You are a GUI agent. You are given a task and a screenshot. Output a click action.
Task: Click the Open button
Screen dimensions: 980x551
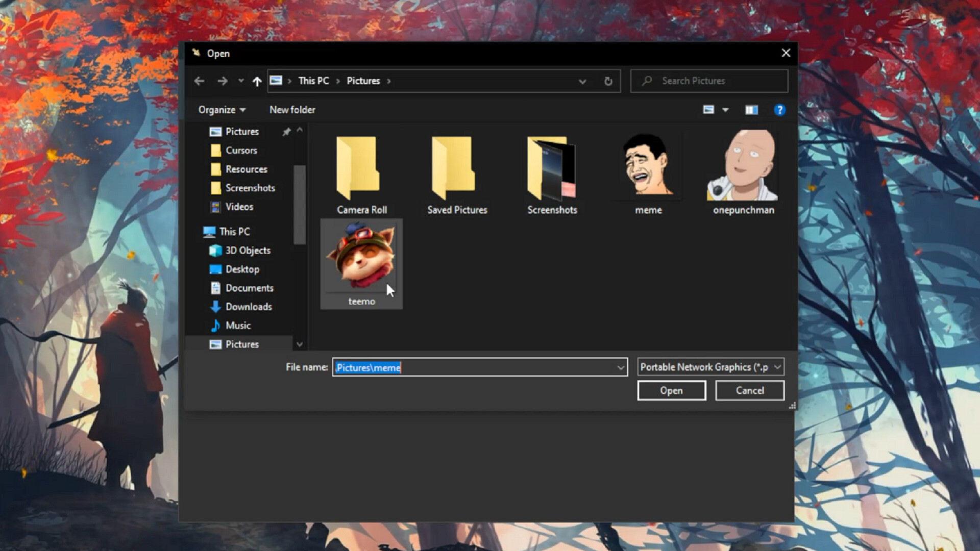click(x=671, y=390)
